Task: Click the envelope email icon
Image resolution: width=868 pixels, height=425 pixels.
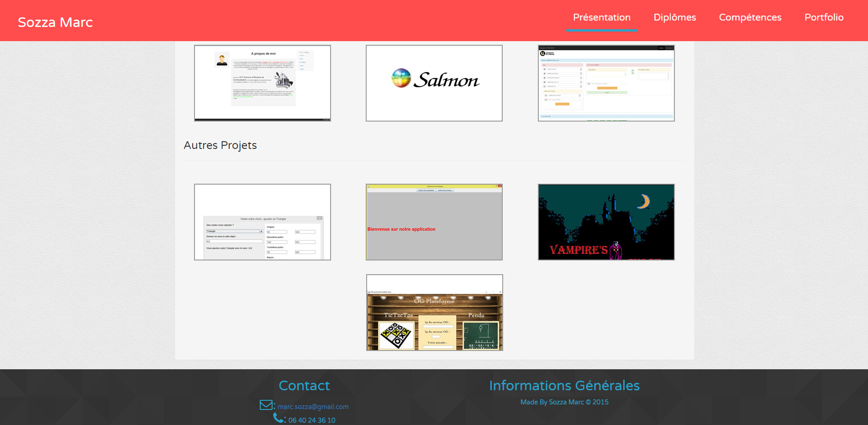Action: coord(266,405)
